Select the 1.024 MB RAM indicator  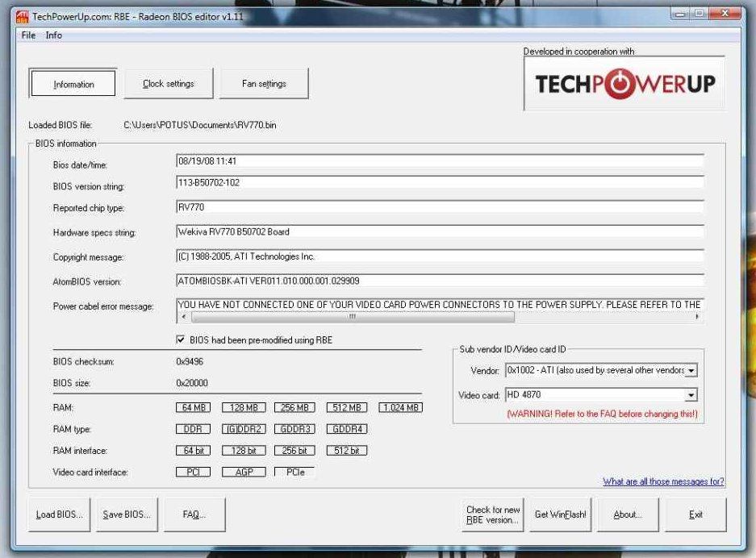(401, 408)
